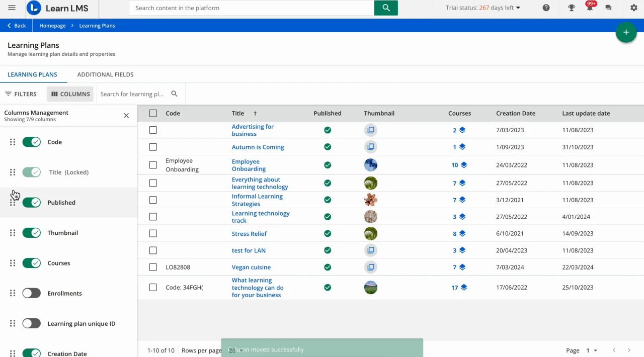Click the Back button

click(17, 26)
